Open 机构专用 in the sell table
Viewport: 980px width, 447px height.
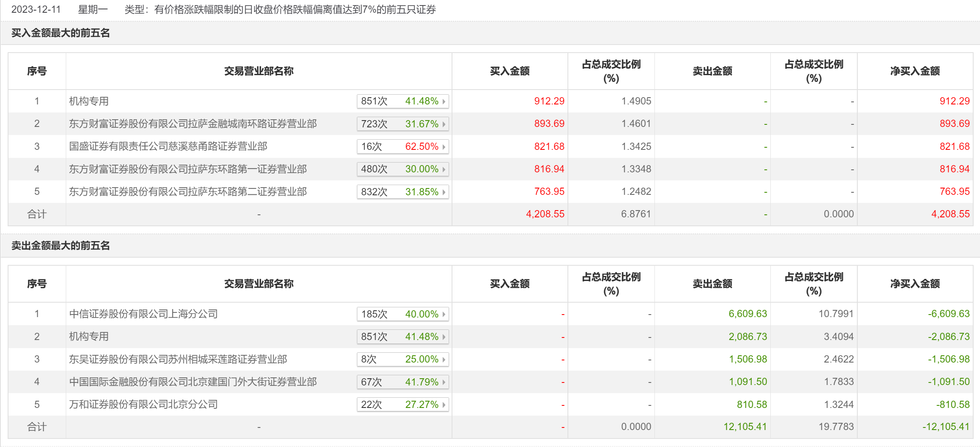(89, 337)
